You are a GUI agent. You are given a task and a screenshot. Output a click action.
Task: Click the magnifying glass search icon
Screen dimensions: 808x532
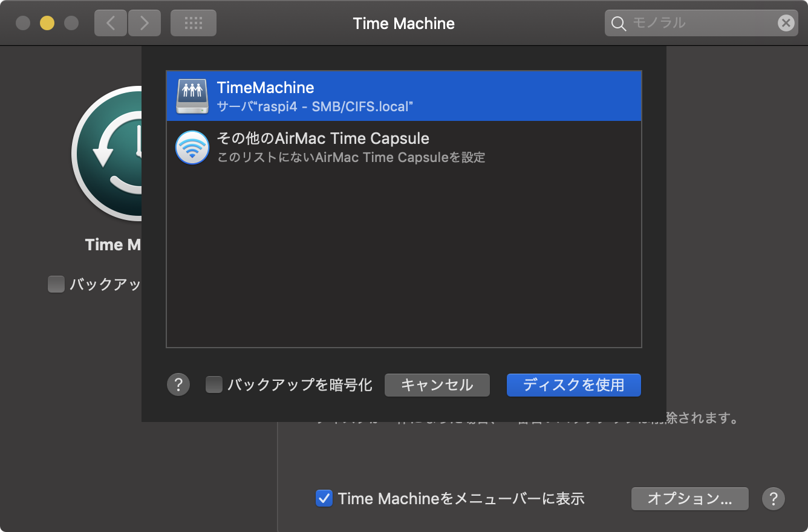619,23
